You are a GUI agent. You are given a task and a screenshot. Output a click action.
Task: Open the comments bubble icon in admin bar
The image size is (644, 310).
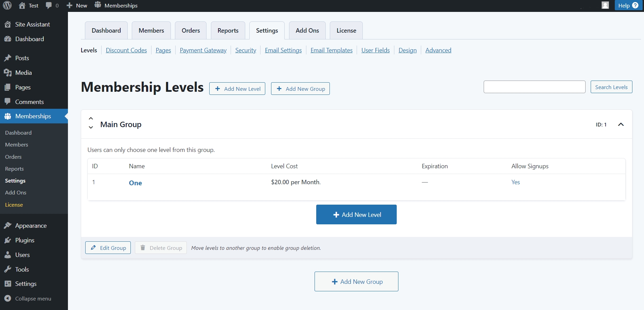pos(49,5)
